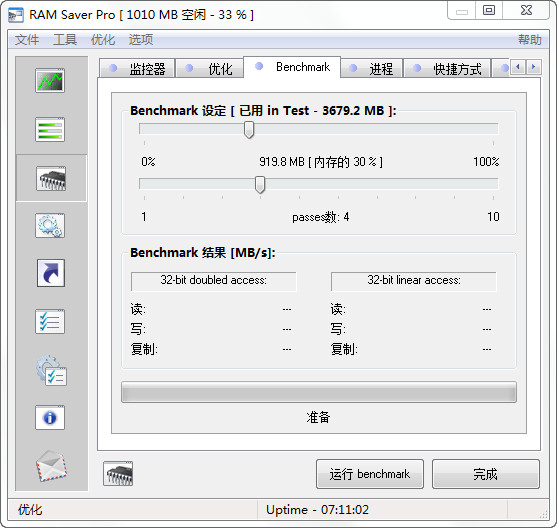
Task: Open the gears processes sidebar icon
Action: [x=50, y=225]
